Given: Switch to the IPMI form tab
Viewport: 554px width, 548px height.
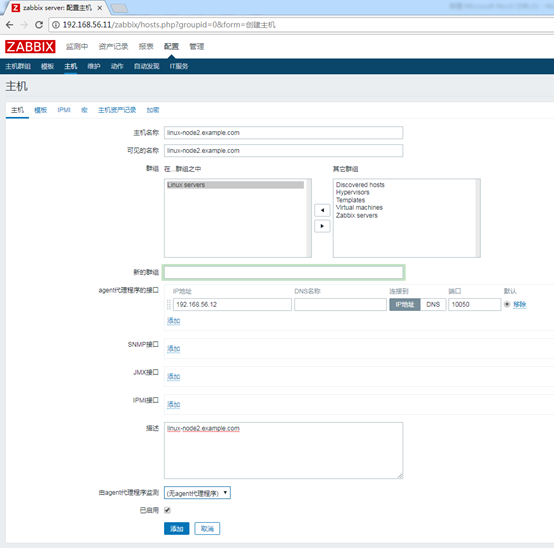Looking at the screenshot, I should tap(64, 110).
